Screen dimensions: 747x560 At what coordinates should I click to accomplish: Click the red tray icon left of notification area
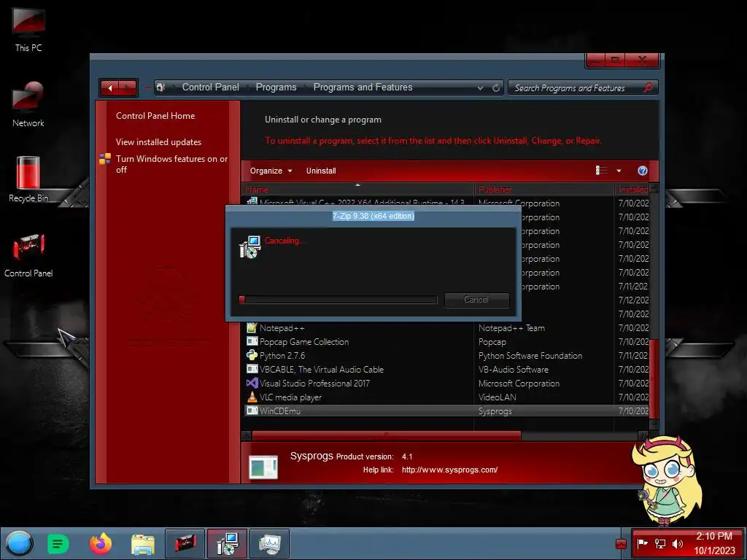tap(621, 544)
